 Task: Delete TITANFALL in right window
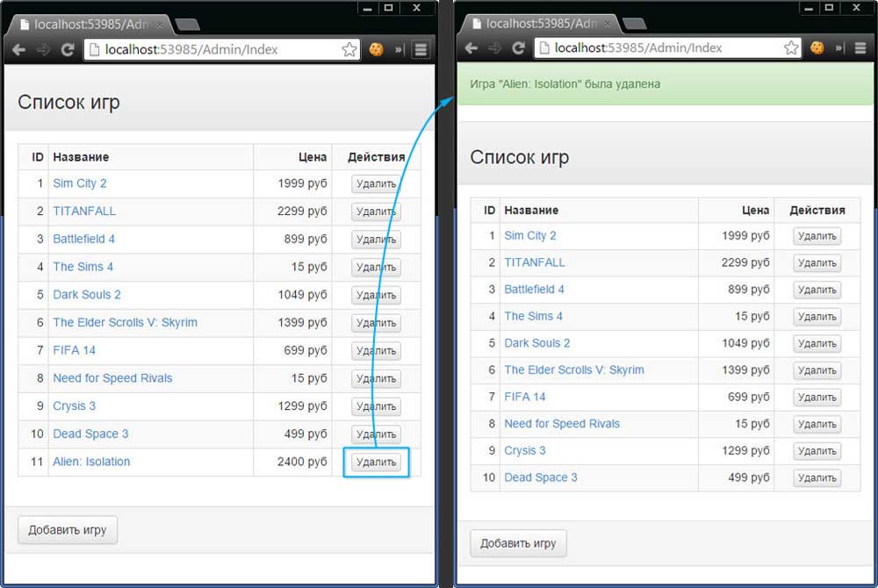817,263
